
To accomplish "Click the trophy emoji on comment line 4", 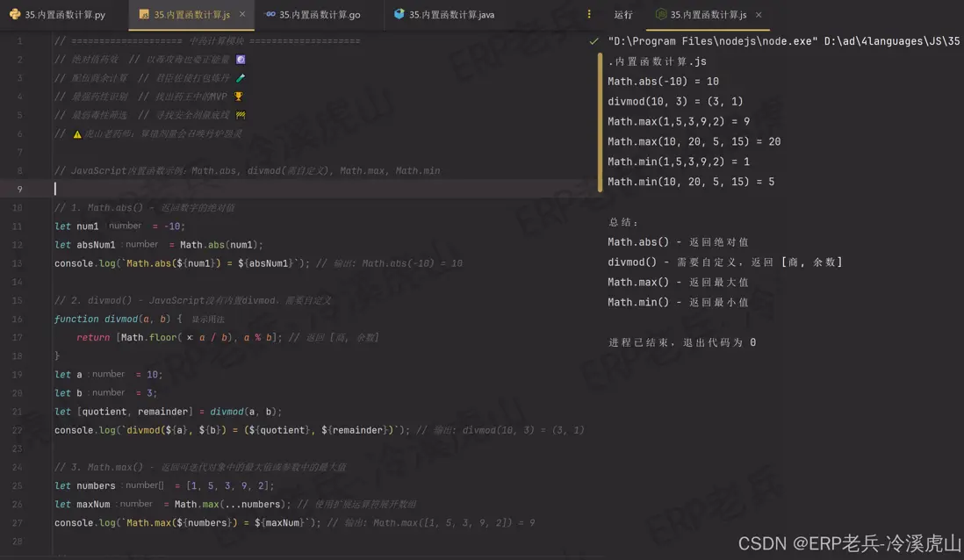I will (239, 97).
